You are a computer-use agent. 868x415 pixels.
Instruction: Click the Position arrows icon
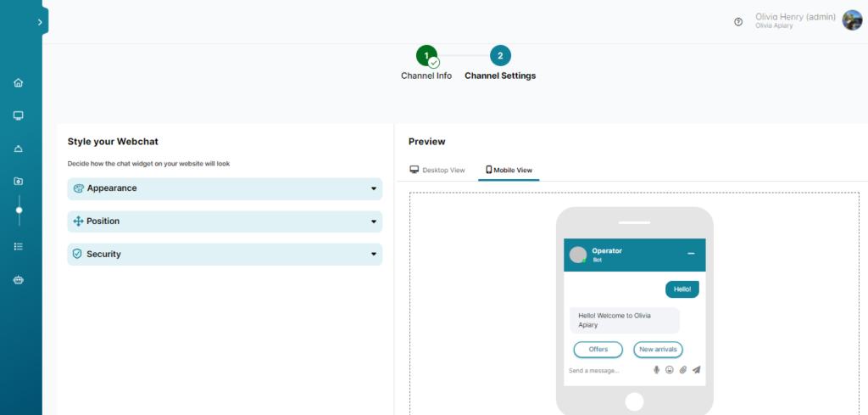(79, 221)
